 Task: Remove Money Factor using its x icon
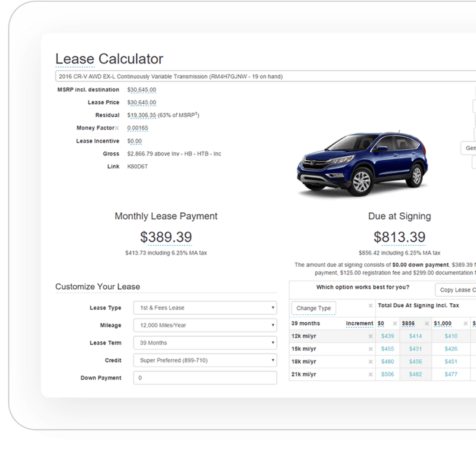(117, 128)
